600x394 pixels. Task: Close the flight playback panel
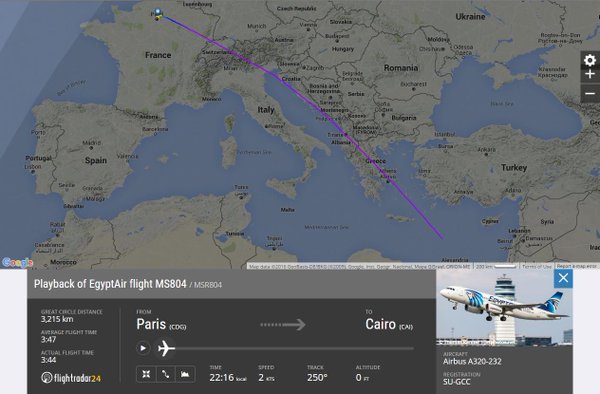click(563, 278)
